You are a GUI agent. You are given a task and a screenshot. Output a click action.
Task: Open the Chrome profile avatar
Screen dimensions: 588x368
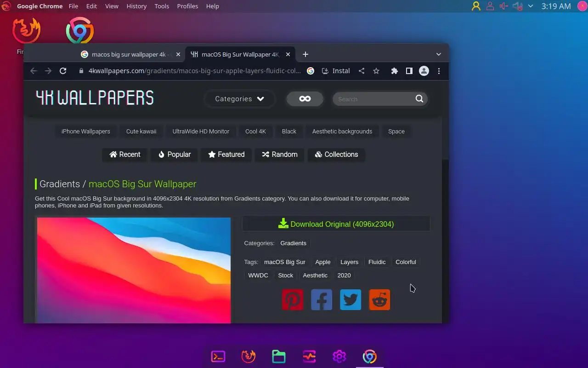tap(424, 71)
